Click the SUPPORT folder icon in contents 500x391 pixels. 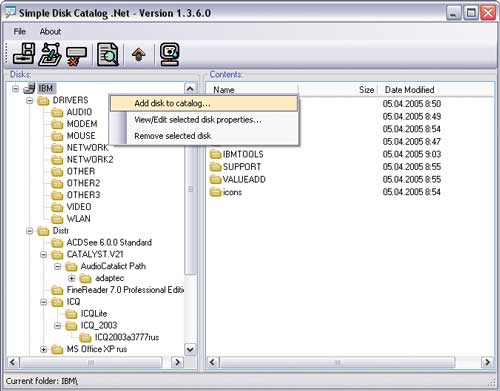pos(215,167)
